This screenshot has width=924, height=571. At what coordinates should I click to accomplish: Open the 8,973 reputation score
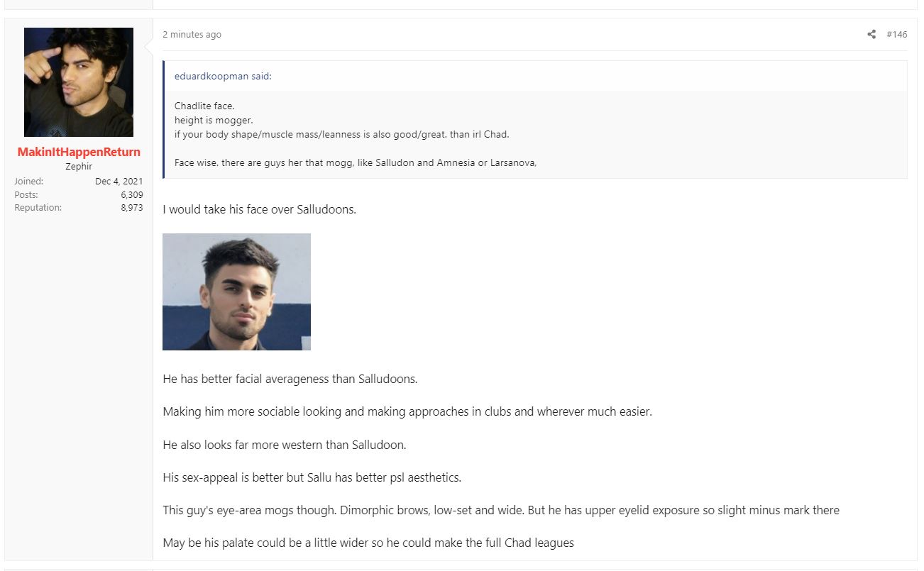pyautogui.click(x=131, y=208)
